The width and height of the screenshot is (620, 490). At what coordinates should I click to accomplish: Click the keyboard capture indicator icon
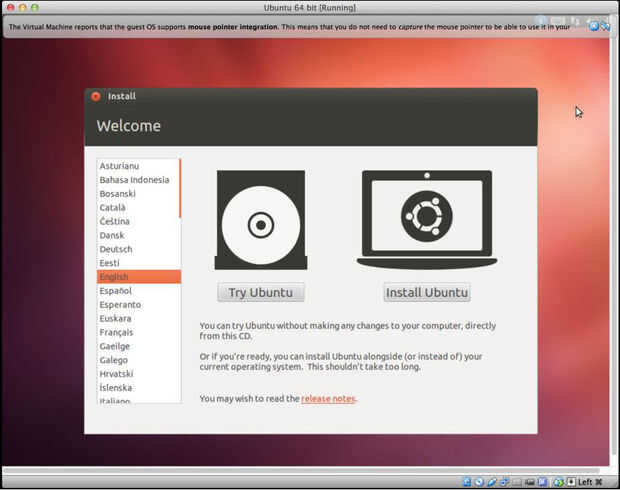571,482
